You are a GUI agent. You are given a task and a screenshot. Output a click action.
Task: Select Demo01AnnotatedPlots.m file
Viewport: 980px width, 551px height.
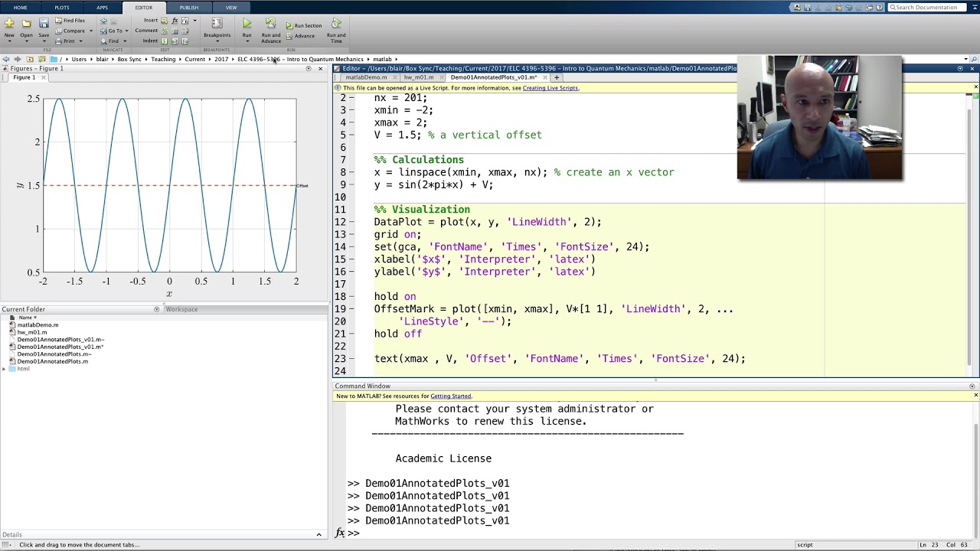click(52, 361)
